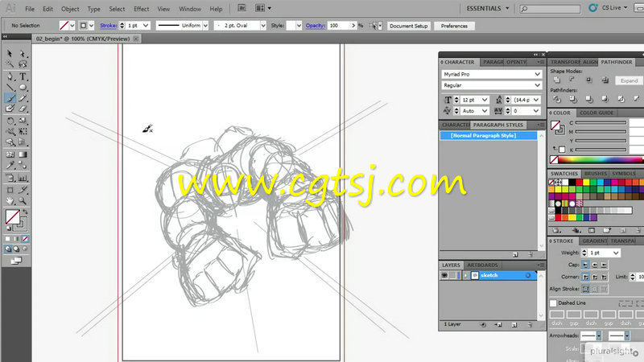Click Delete Selection trash icon in Layers panel
This screenshot has width=644, height=362.
click(530, 325)
